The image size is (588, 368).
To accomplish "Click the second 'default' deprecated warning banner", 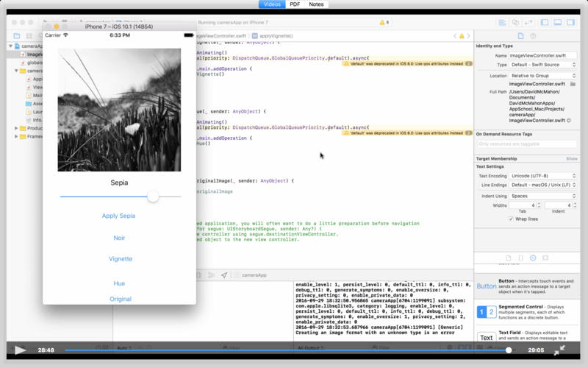I will 407,133.
